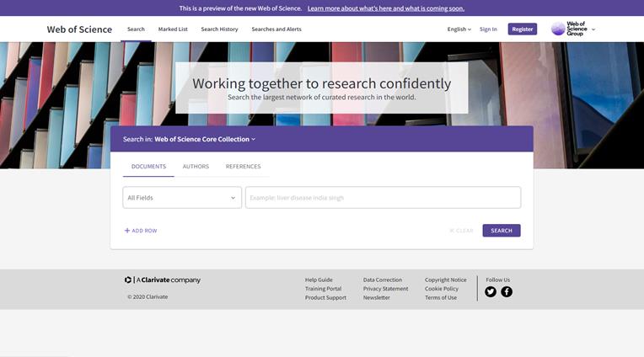Open the Training Portal footer link
This screenshot has width=644, height=357.
tap(323, 289)
